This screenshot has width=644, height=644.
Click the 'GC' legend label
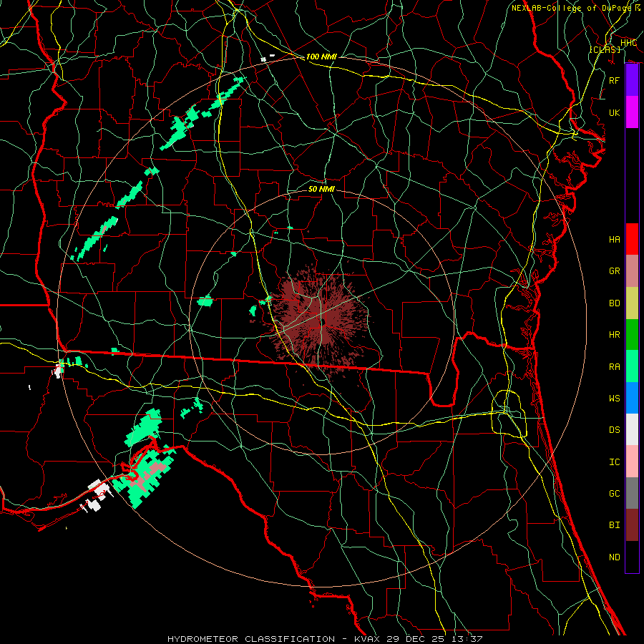point(615,494)
